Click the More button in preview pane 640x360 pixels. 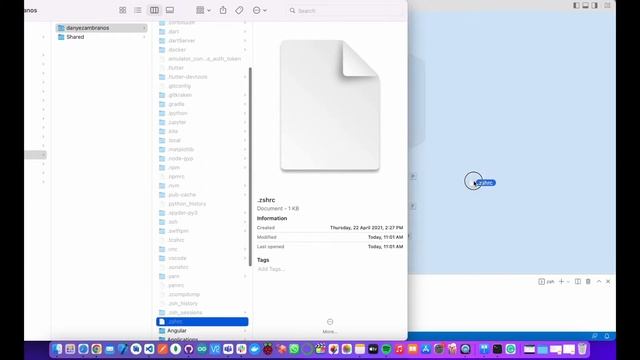[x=330, y=326]
